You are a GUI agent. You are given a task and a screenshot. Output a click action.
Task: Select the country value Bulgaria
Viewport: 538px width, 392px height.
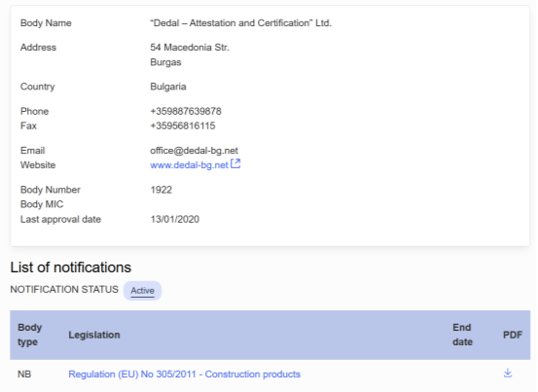pyautogui.click(x=168, y=87)
